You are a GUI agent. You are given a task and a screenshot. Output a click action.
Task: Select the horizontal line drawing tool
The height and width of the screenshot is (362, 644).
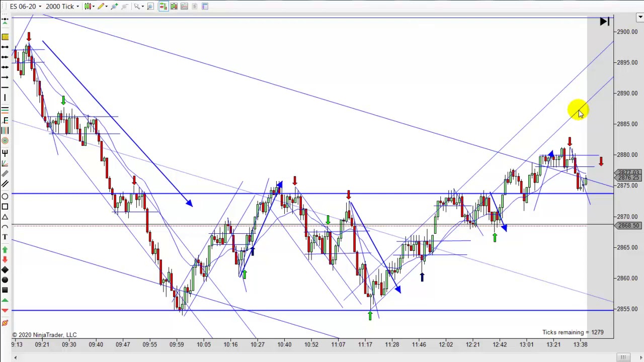[5, 87]
